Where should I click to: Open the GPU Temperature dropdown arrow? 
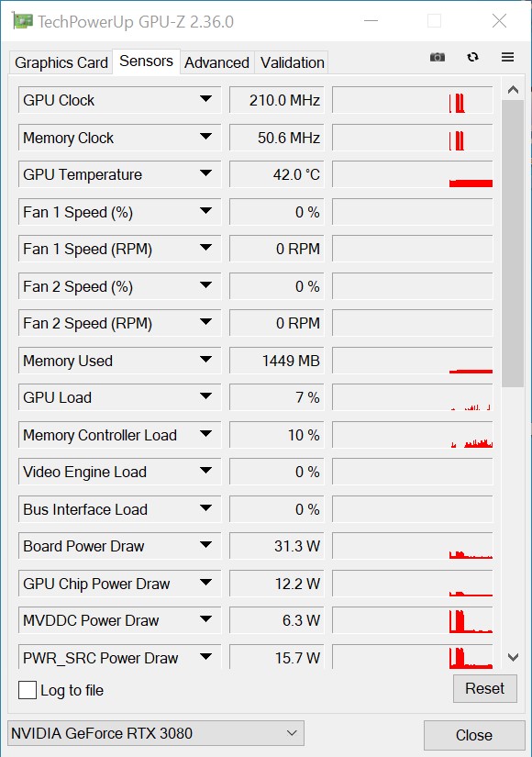click(205, 173)
